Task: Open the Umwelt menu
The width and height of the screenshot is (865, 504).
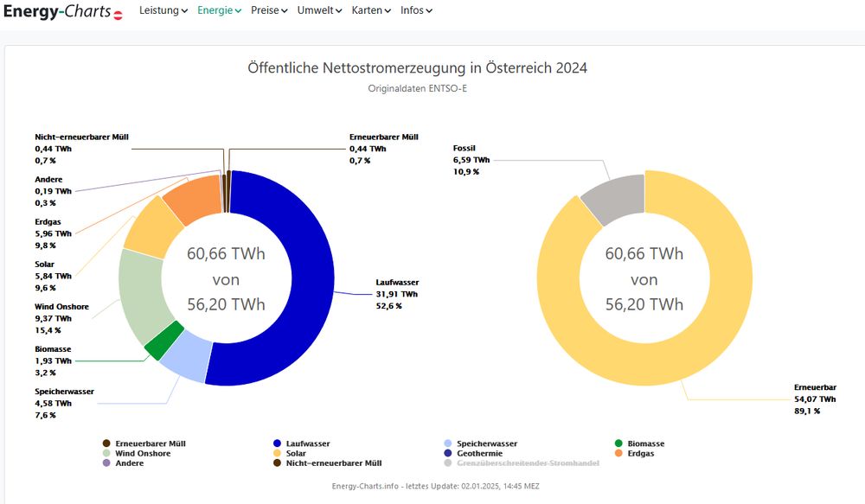Action: 319,10
